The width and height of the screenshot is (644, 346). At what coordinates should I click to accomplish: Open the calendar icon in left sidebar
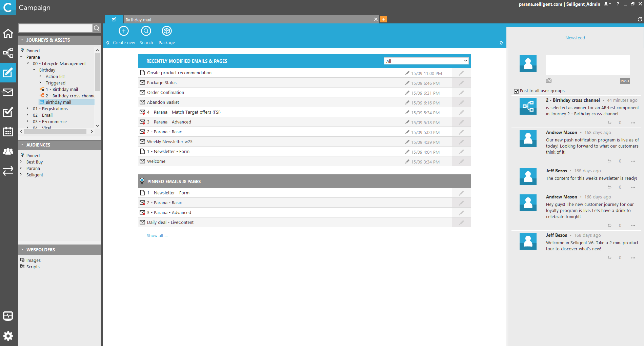point(8,132)
